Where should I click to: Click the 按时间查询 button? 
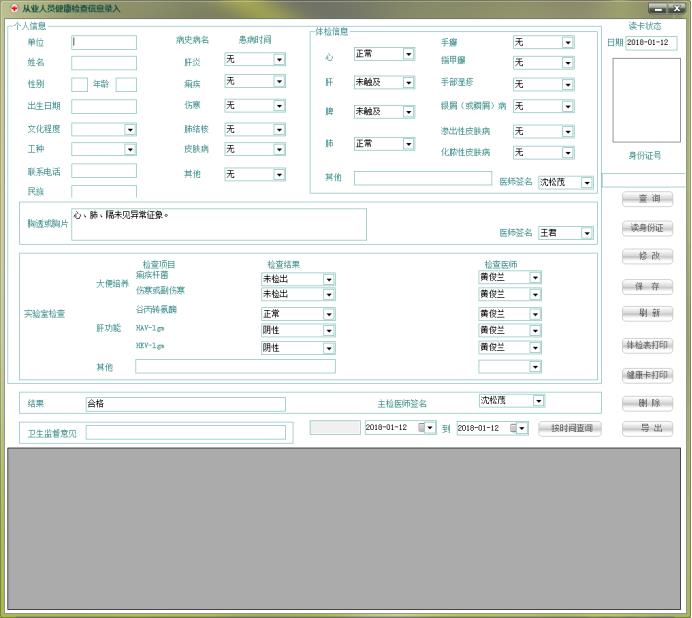point(570,428)
